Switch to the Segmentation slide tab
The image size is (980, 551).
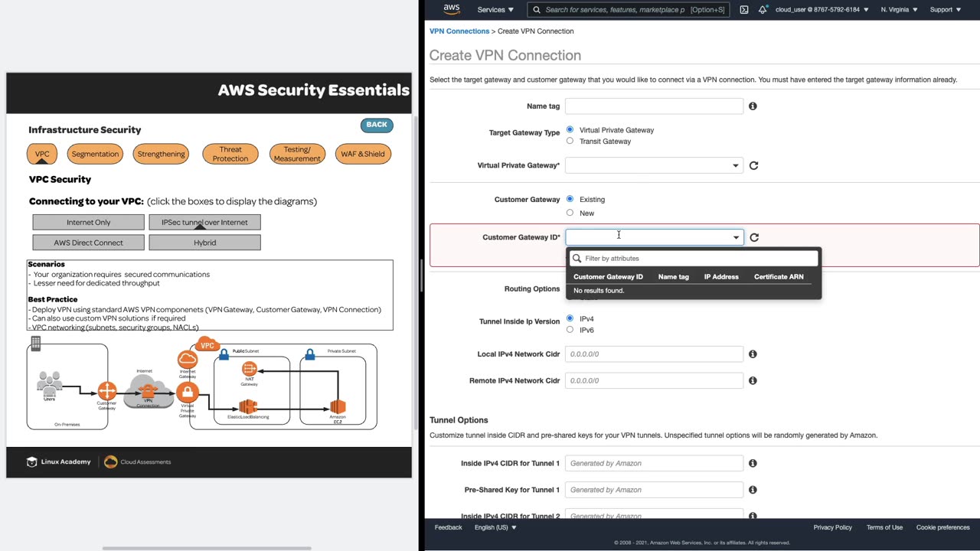pos(95,154)
